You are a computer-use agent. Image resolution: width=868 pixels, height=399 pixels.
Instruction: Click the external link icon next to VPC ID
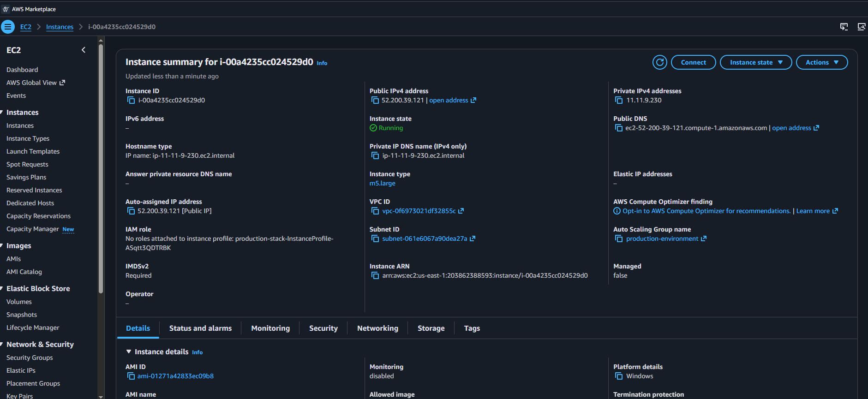point(461,211)
